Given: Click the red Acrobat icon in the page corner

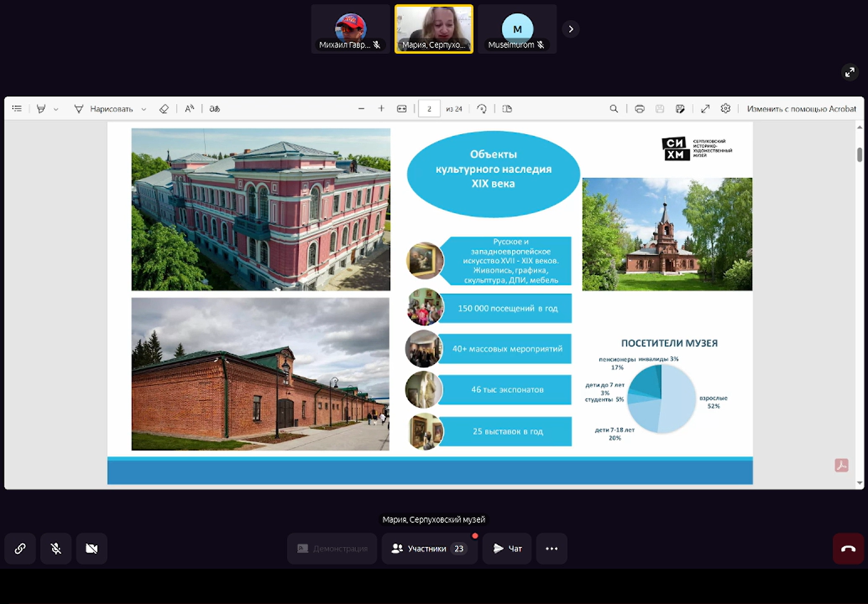Looking at the screenshot, I should pyautogui.click(x=842, y=465).
